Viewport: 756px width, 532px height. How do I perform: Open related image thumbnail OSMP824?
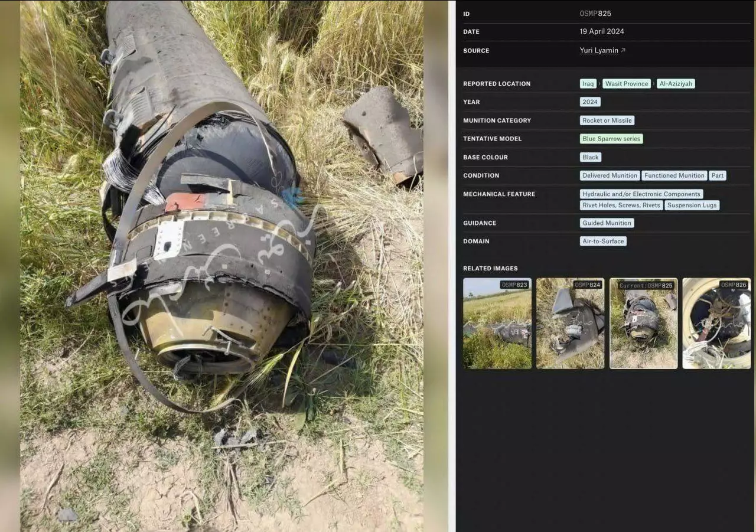coord(571,324)
